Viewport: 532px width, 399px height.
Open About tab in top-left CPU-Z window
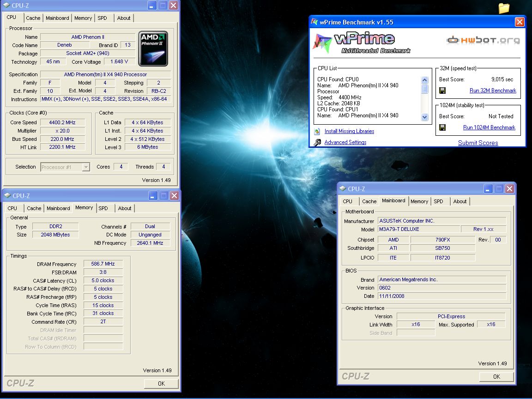[x=123, y=18]
